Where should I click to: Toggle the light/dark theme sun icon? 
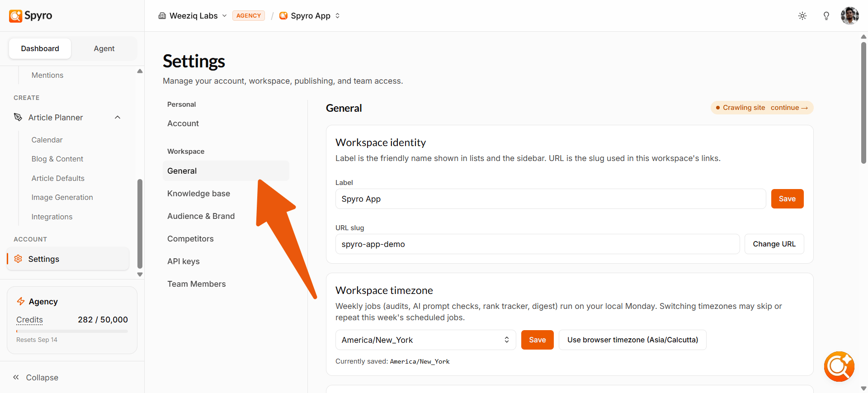click(802, 16)
